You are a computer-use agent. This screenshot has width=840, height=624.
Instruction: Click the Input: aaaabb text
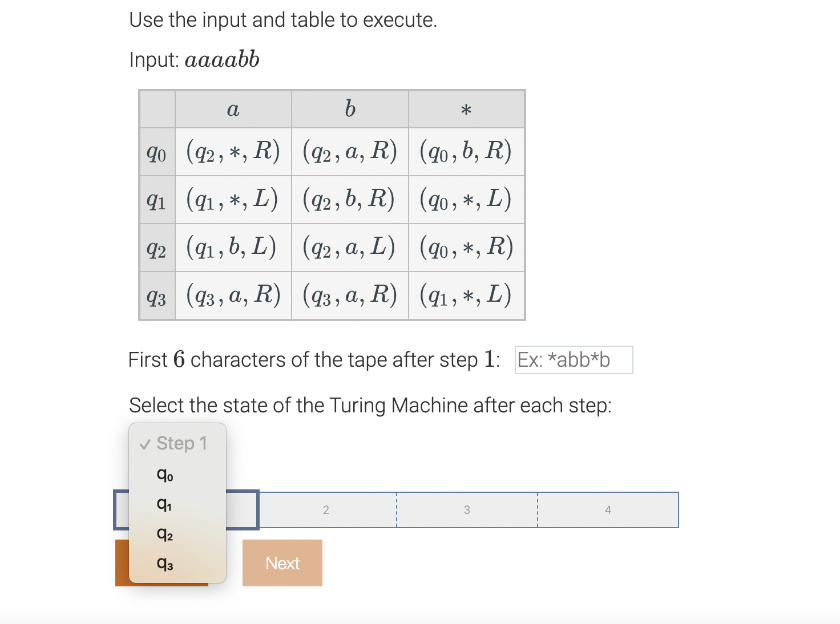[194, 59]
